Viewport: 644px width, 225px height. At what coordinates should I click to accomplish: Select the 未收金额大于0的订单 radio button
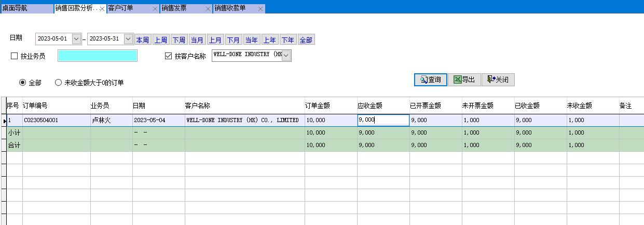coord(58,83)
